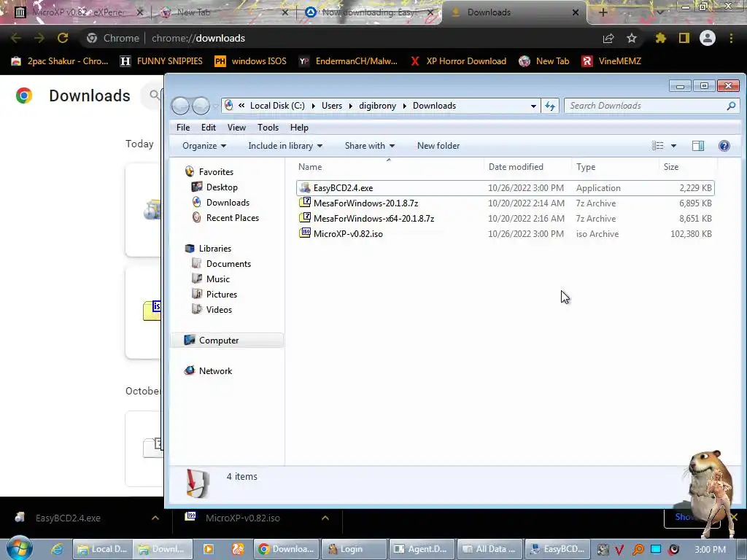Open the Edit menu in Explorer
747x560 pixels.
[x=208, y=128]
